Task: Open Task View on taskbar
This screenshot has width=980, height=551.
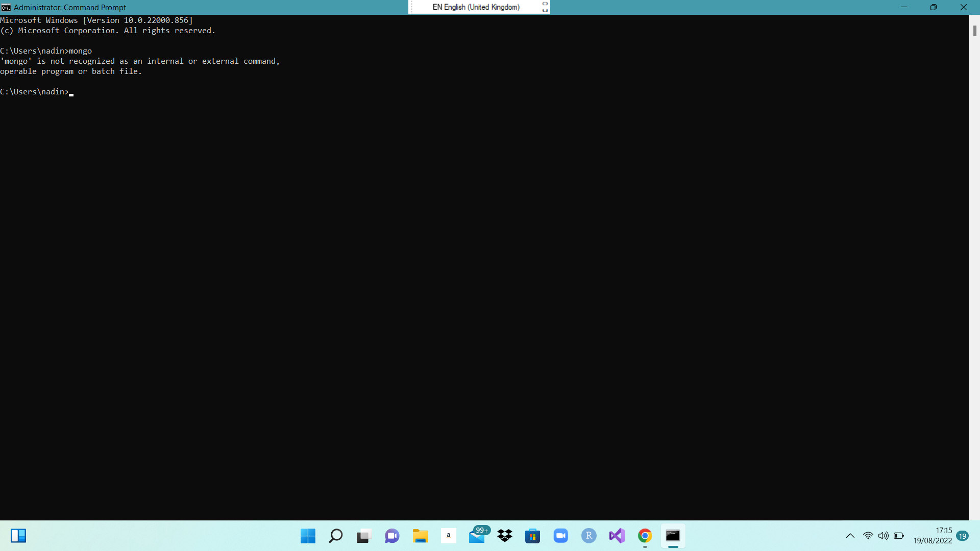Action: pos(363,536)
